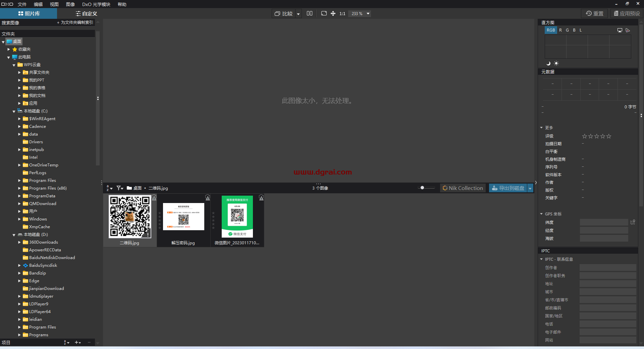Open the image filter funnel dropdown
Image resolution: width=644 pixels, height=349 pixels.
coord(120,188)
